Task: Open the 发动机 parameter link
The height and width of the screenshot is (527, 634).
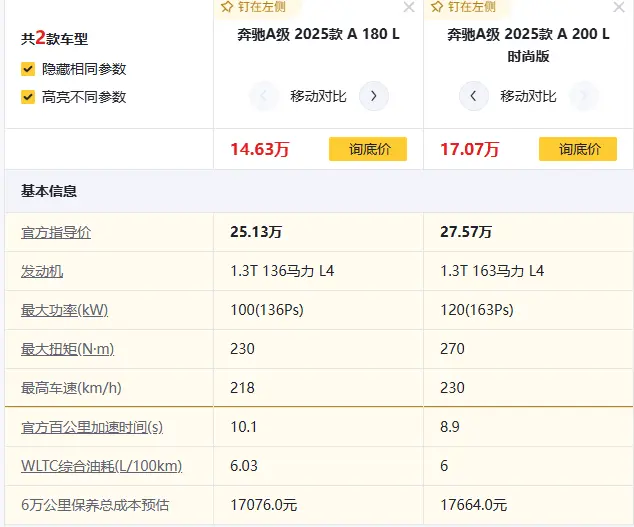Action: coord(42,271)
